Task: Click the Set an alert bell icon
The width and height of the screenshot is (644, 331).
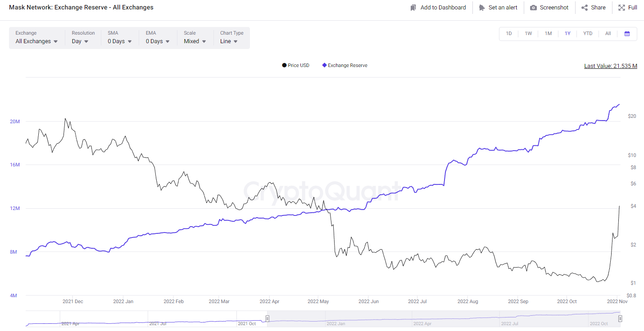Action: [x=482, y=8]
